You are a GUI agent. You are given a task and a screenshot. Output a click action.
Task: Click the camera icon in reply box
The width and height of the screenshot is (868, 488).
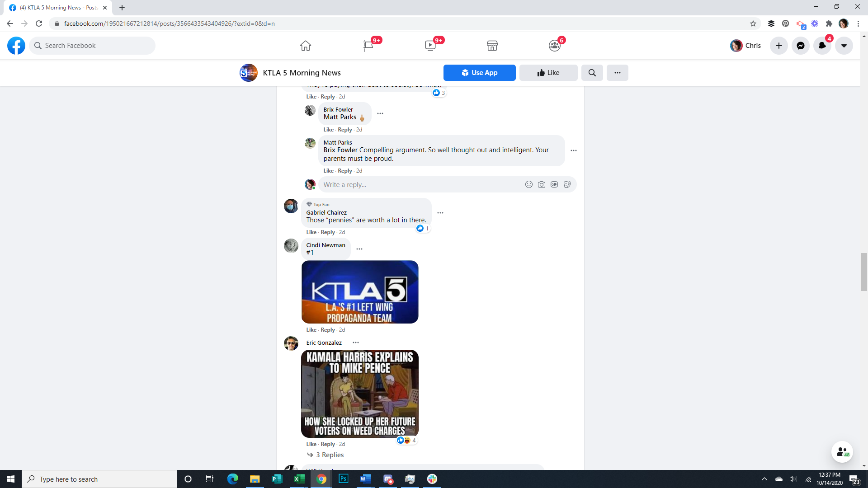541,184
